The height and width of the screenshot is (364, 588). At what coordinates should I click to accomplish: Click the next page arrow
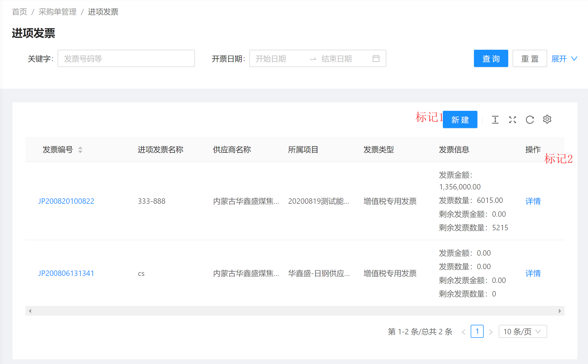[x=491, y=332]
